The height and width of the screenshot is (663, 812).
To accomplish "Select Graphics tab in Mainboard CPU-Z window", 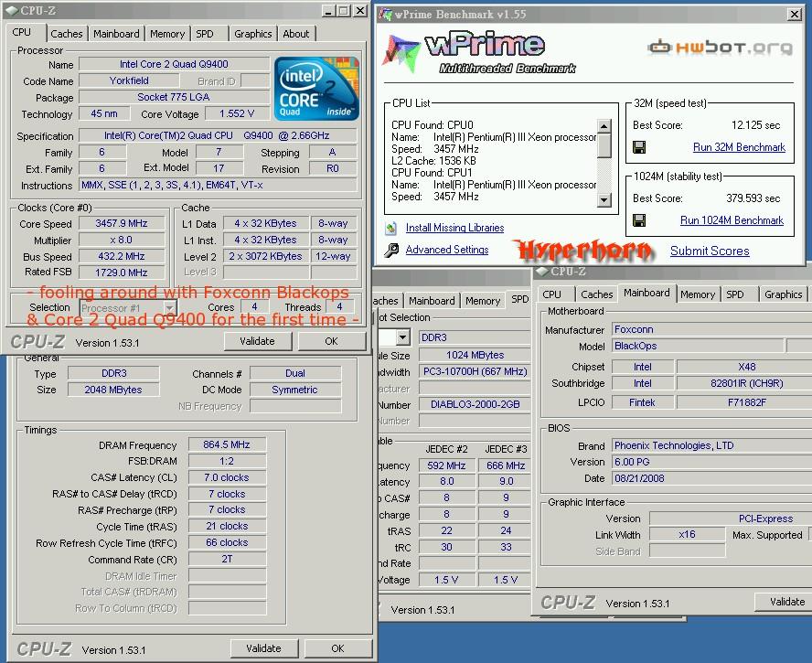I will coord(783,294).
